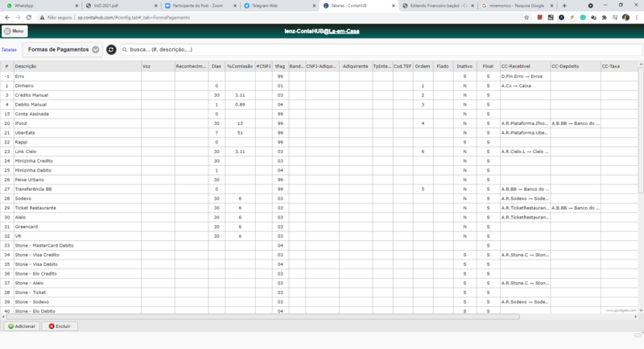Close the Telegram Web tab

pyautogui.click(x=314, y=6)
